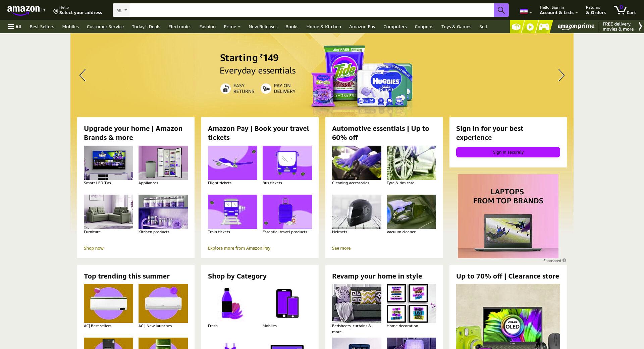Click Shop now link
The width and height of the screenshot is (644, 349).
tap(94, 248)
